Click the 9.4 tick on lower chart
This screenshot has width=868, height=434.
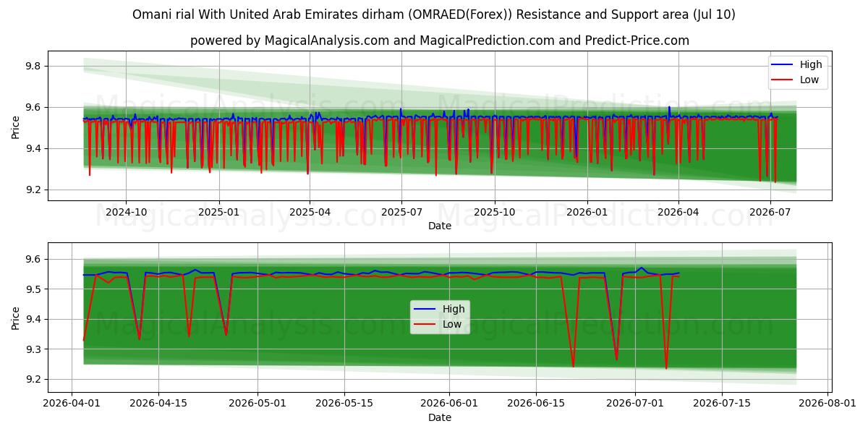pyautogui.click(x=35, y=319)
